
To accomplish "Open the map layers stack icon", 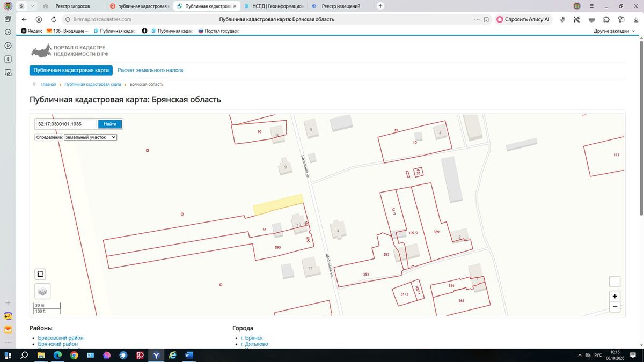I will (43, 291).
